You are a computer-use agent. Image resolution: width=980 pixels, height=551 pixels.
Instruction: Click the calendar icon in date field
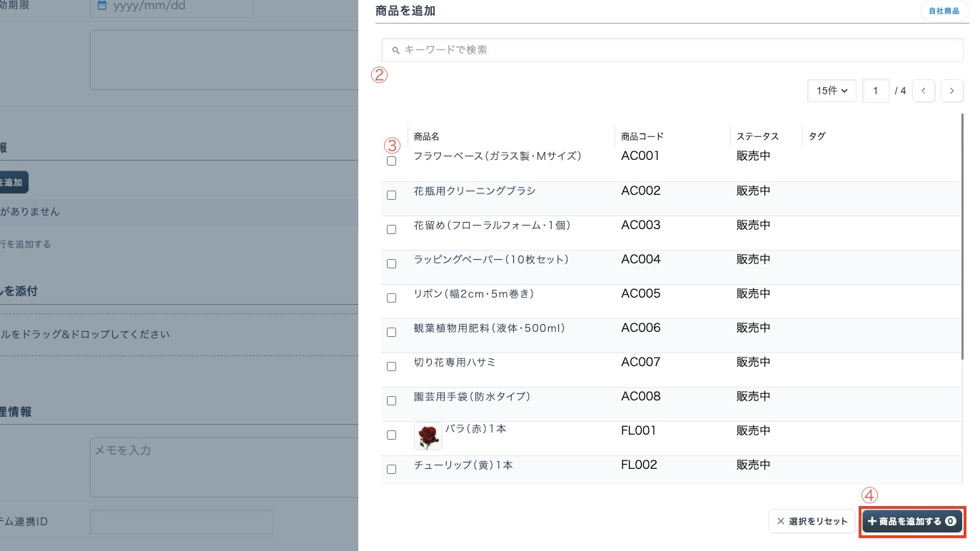101,6
